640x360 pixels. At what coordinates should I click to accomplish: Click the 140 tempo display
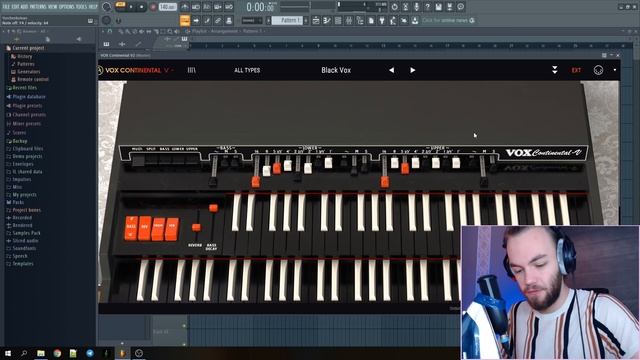[167, 7]
